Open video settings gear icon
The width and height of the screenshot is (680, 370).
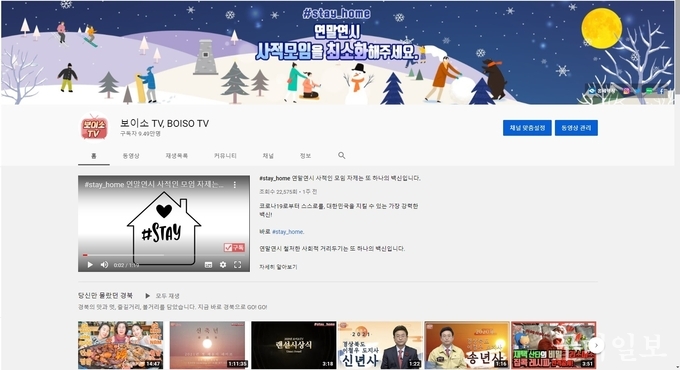tap(223, 265)
